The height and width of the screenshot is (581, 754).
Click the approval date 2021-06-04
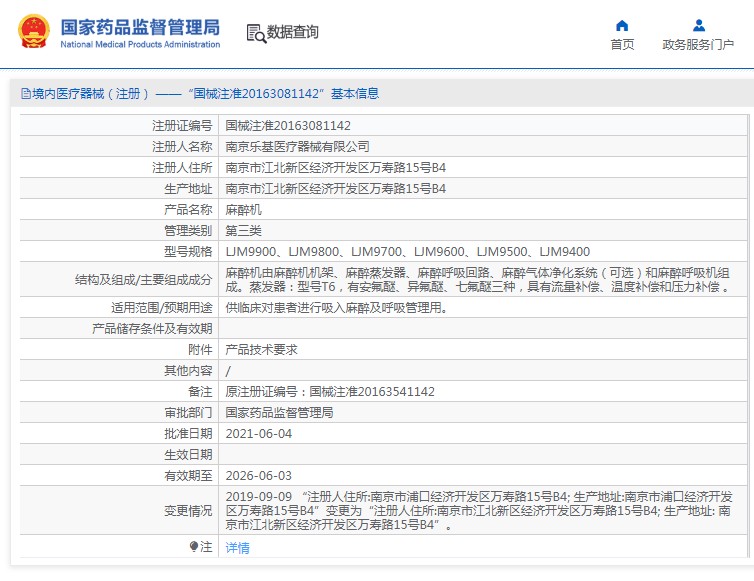259,433
